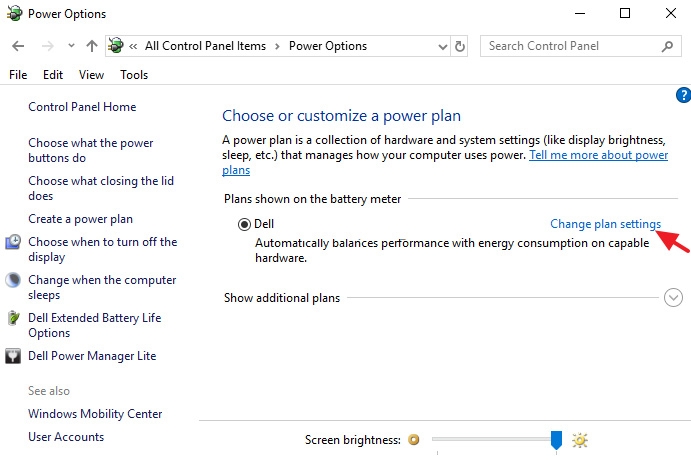Expand Show additional plans section
This screenshot has width=691, height=464.
tap(673, 297)
